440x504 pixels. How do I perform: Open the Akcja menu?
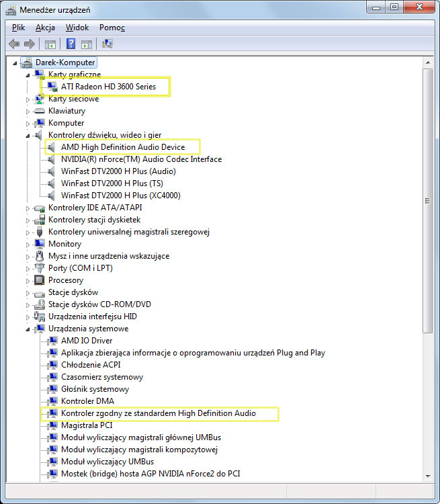coord(45,28)
